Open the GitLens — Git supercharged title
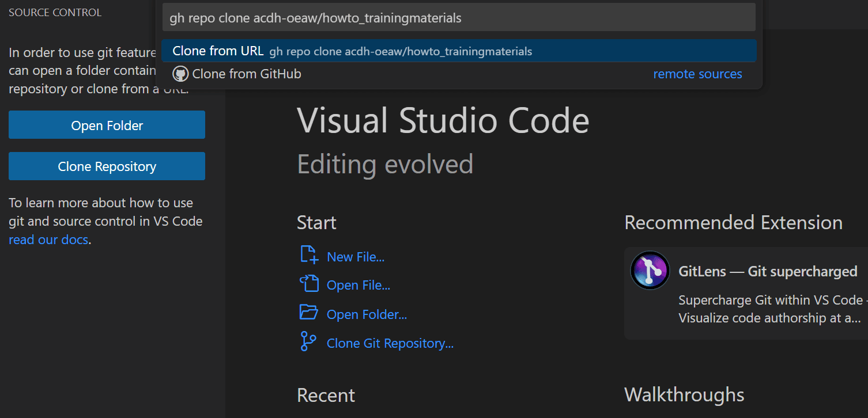Image resolution: width=868 pixels, height=418 pixels. coord(768,271)
